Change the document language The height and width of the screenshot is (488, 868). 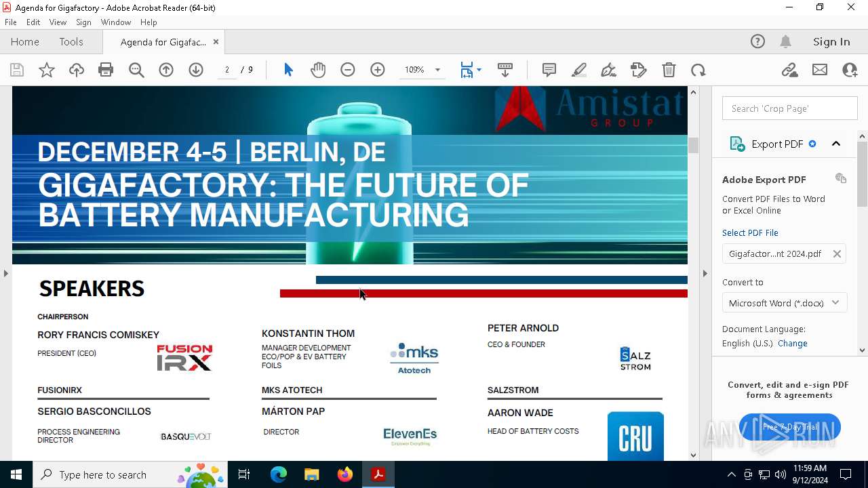click(793, 343)
